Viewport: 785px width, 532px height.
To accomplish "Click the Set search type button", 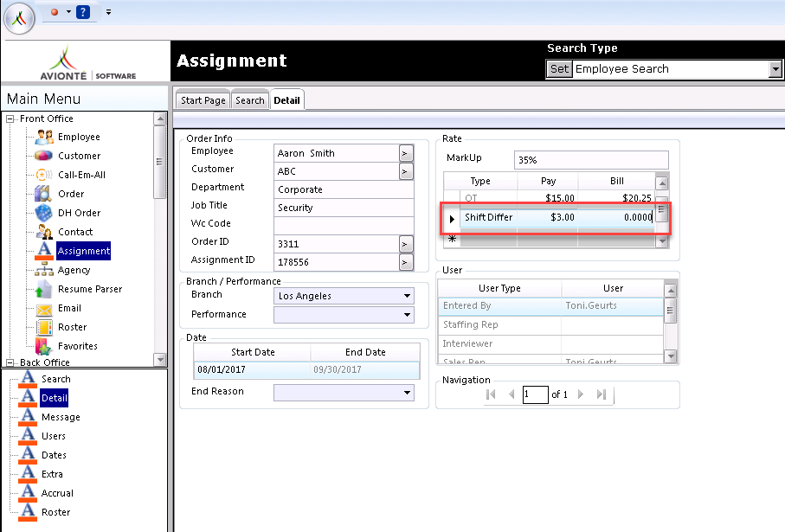I will (559, 69).
